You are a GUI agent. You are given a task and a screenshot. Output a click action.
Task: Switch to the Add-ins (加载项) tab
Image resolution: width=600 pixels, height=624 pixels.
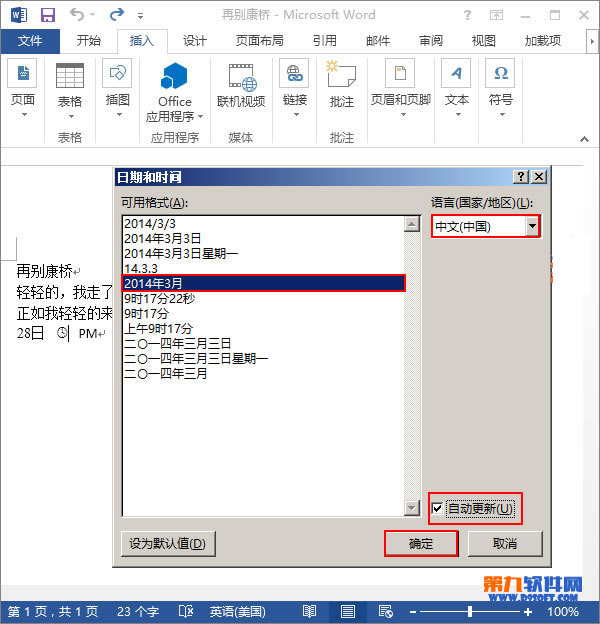[x=543, y=41]
